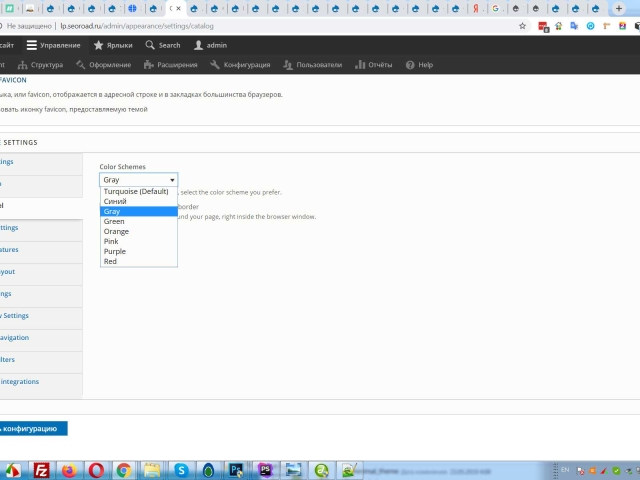
Task: Click the Help question mark item
Action: 419,65
